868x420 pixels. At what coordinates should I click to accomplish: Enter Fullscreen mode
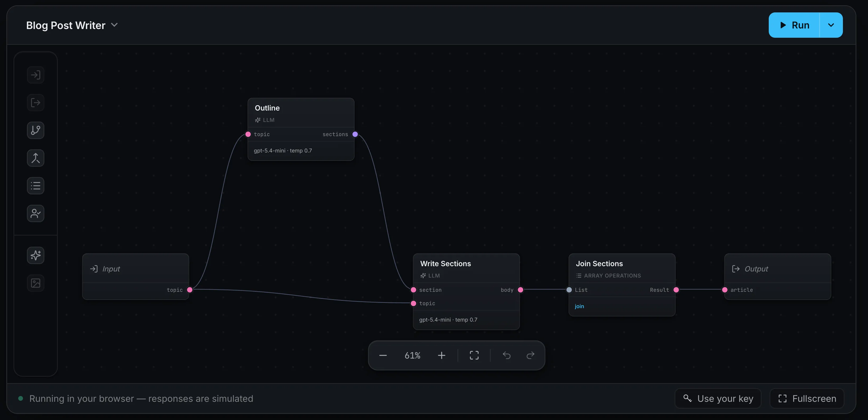(x=807, y=398)
